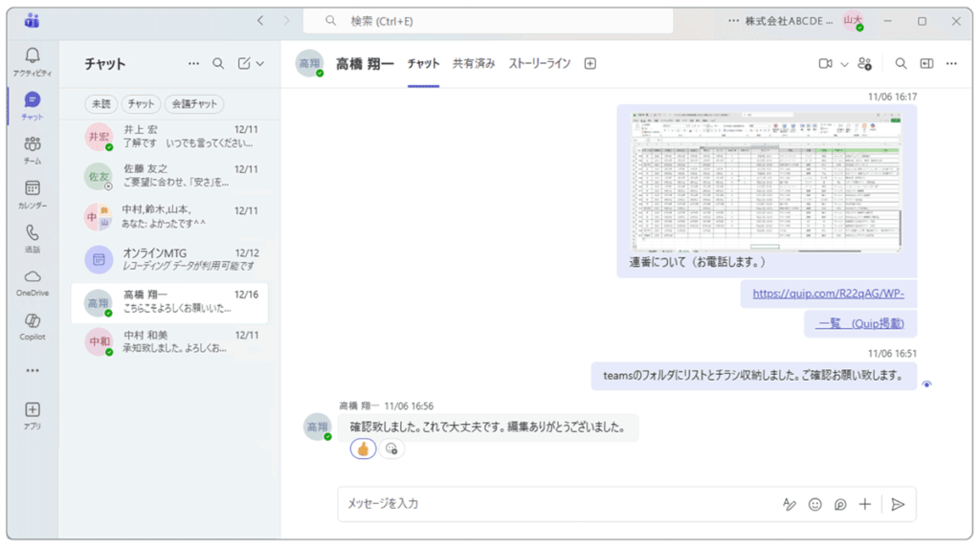Toggle the thumbs-up reaction

click(x=363, y=449)
